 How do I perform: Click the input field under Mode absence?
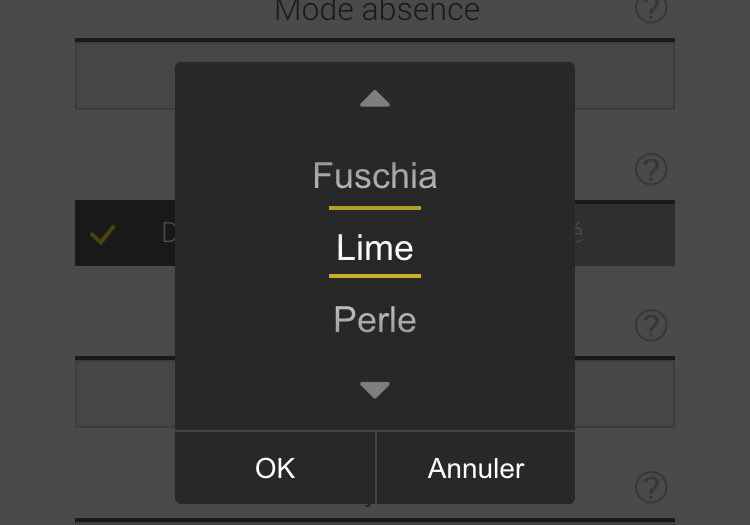click(x=124, y=75)
